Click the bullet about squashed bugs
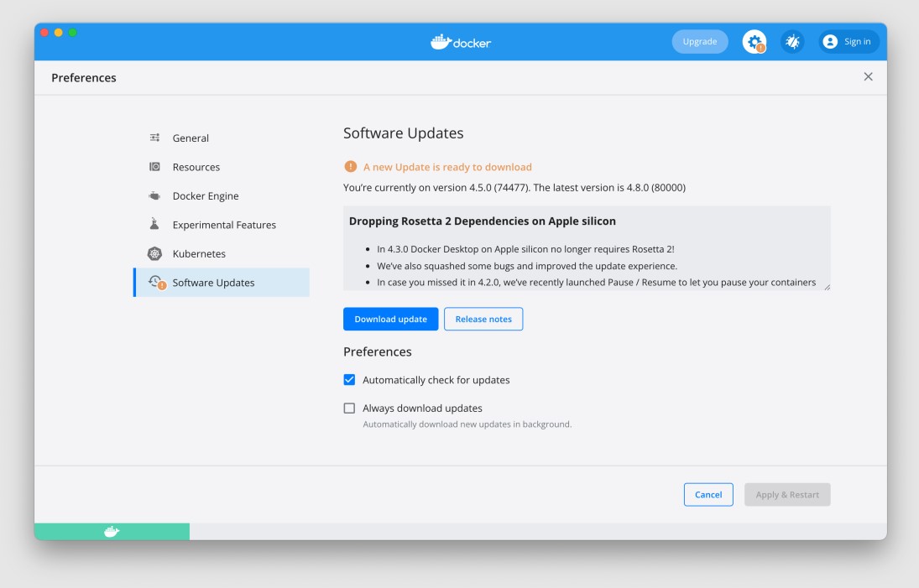This screenshot has height=588, width=919. [527, 266]
